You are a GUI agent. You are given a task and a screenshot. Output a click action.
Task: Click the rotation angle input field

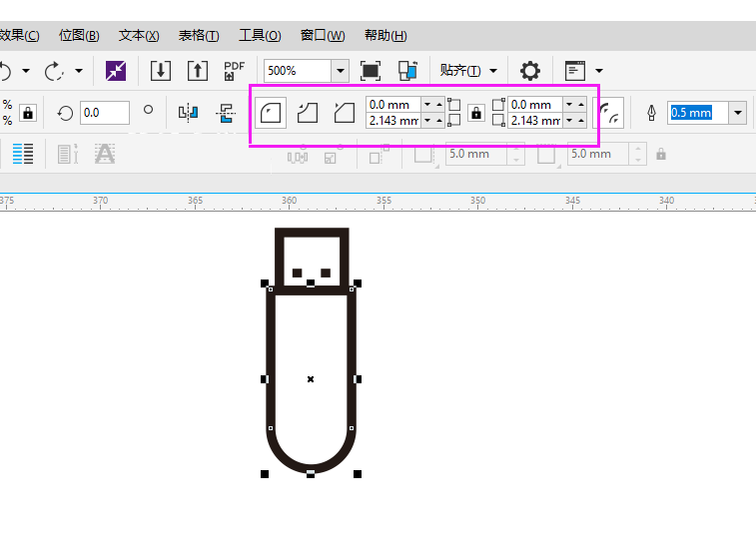tap(104, 113)
